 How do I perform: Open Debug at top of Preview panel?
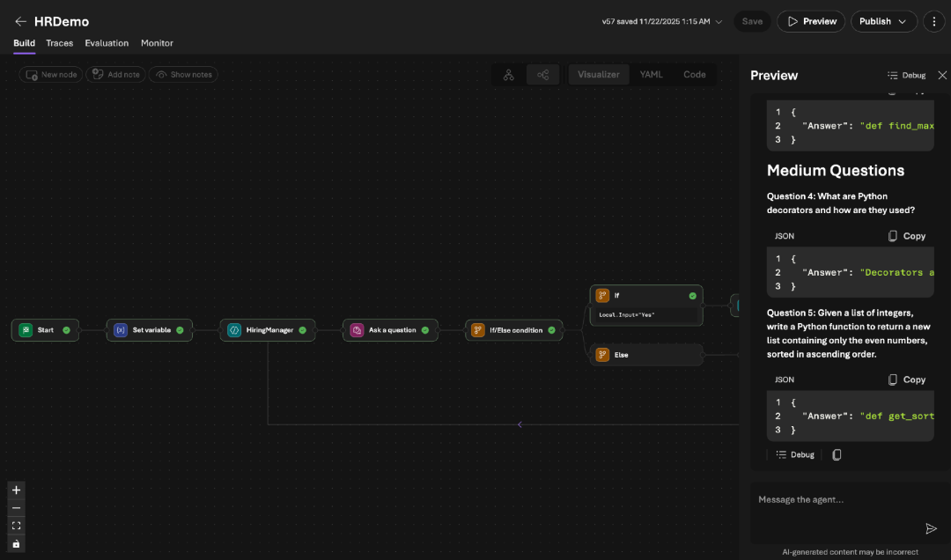point(907,75)
